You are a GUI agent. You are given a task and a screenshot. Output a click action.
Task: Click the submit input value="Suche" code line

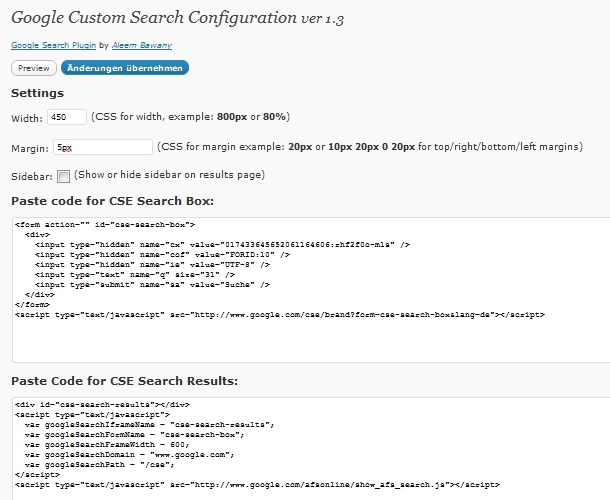pos(152,285)
